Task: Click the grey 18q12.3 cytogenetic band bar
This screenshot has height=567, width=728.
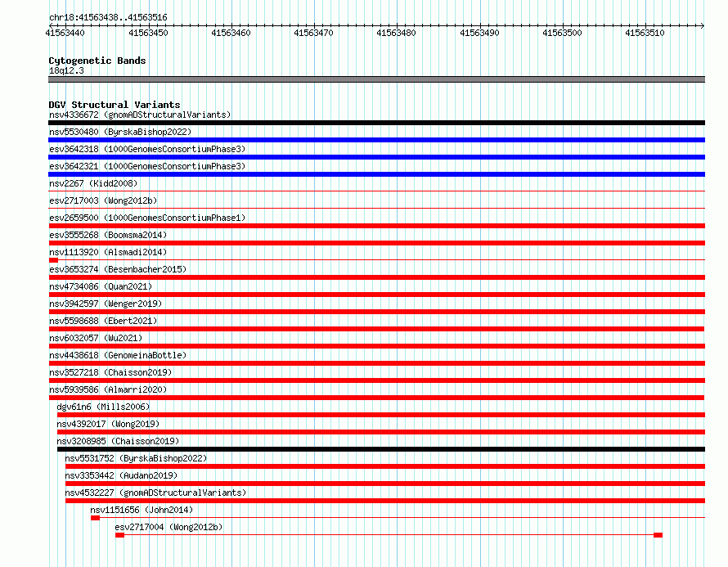Action: [376, 79]
